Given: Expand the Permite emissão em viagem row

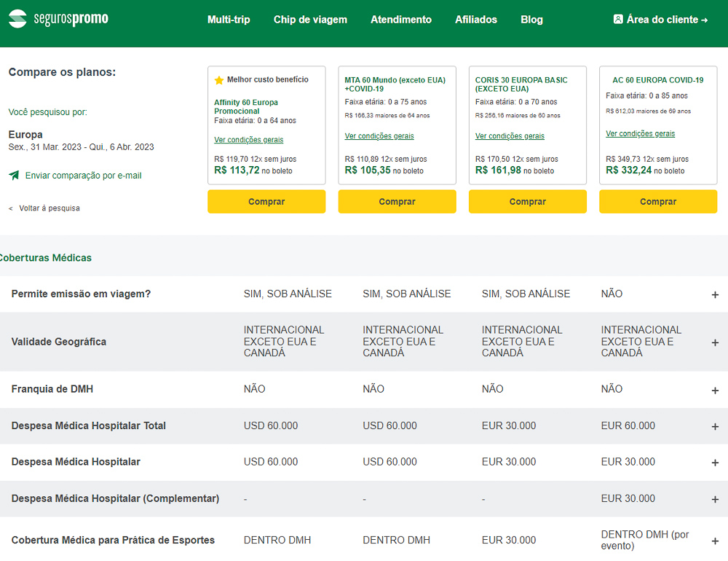Looking at the screenshot, I should (715, 294).
